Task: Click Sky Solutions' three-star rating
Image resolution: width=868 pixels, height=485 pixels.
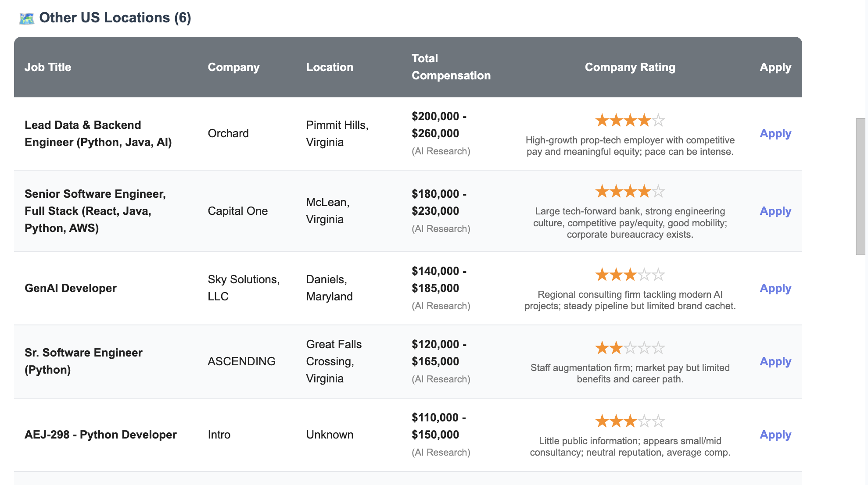Action: click(x=630, y=275)
